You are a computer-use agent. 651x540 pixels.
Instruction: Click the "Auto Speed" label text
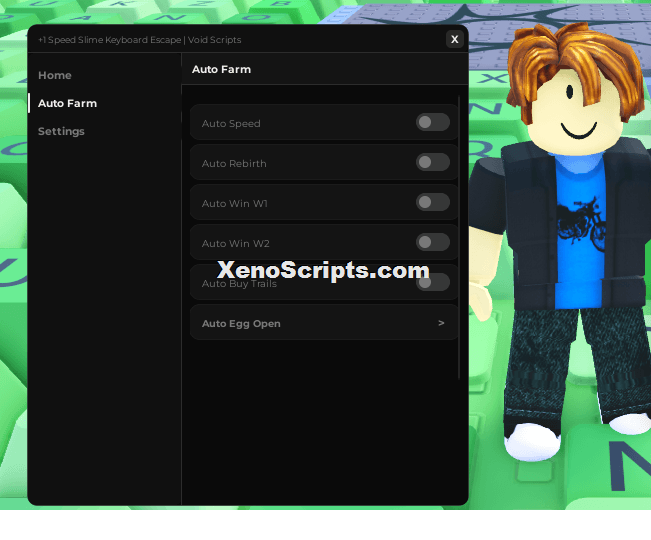[x=231, y=124]
